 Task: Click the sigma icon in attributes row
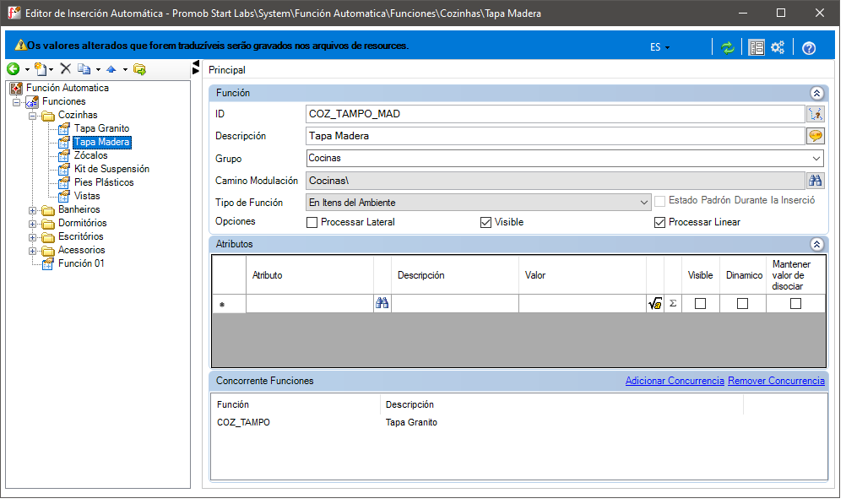coord(673,303)
